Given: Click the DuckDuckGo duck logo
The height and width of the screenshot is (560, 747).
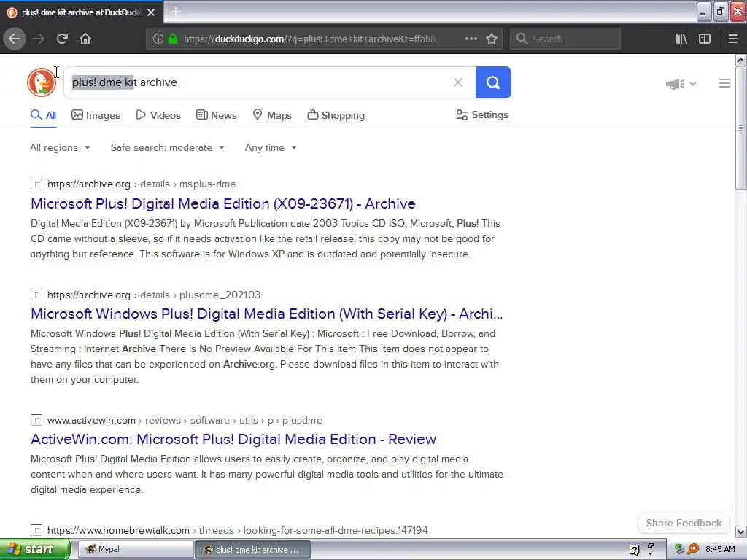Looking at the screenshot, I should pos(42,82).
